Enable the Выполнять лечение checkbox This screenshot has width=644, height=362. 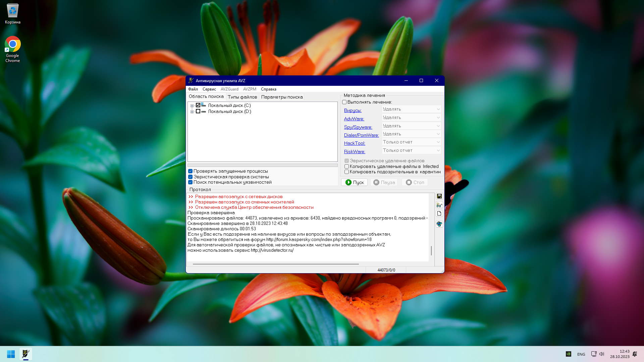coord(344,102)
